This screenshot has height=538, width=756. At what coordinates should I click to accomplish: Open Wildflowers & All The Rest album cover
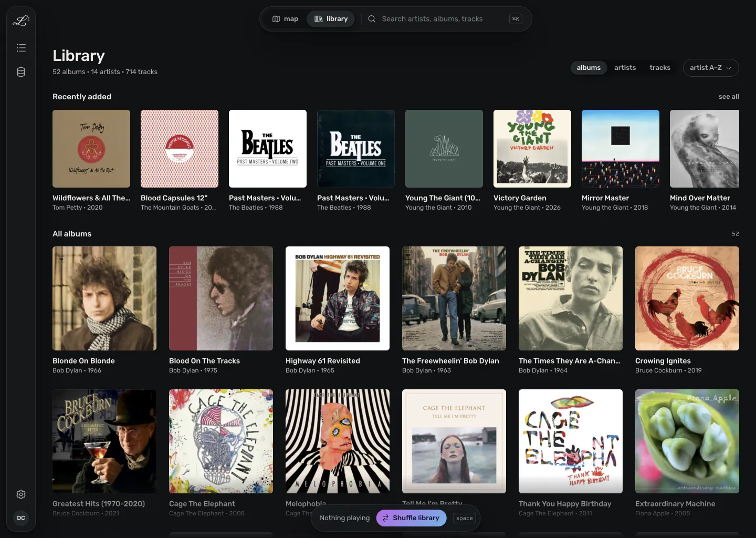coord(91,149)
